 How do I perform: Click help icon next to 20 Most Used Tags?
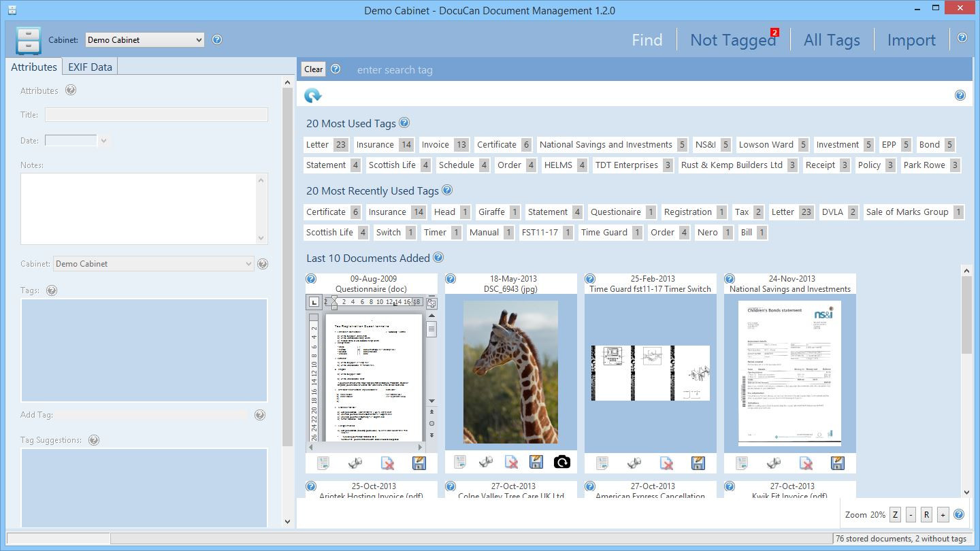(x=404, y=123)
